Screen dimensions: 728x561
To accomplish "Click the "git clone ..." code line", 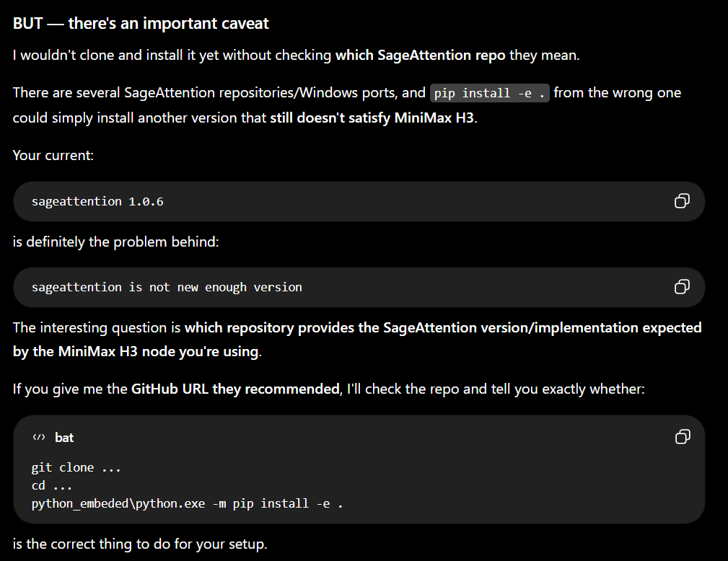I will 76,467.
